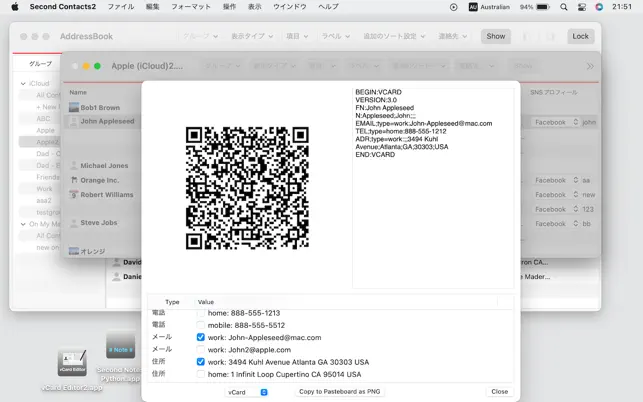
Task: Open the ヘルプ menu
Action: 328,7
